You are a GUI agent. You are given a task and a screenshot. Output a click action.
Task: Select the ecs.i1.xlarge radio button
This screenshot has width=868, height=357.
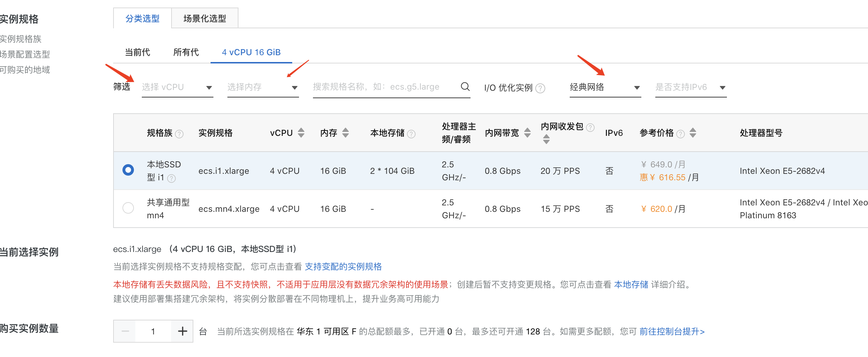point(128,170)
